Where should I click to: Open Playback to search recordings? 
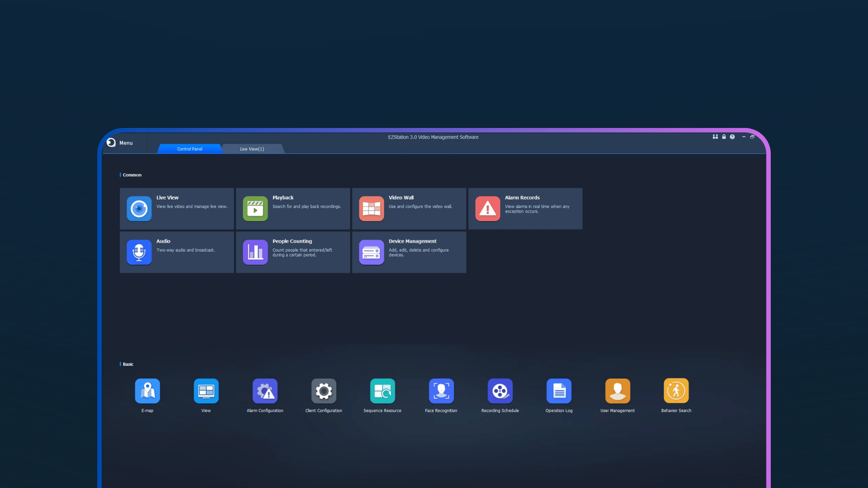click(x=293, y=209)
